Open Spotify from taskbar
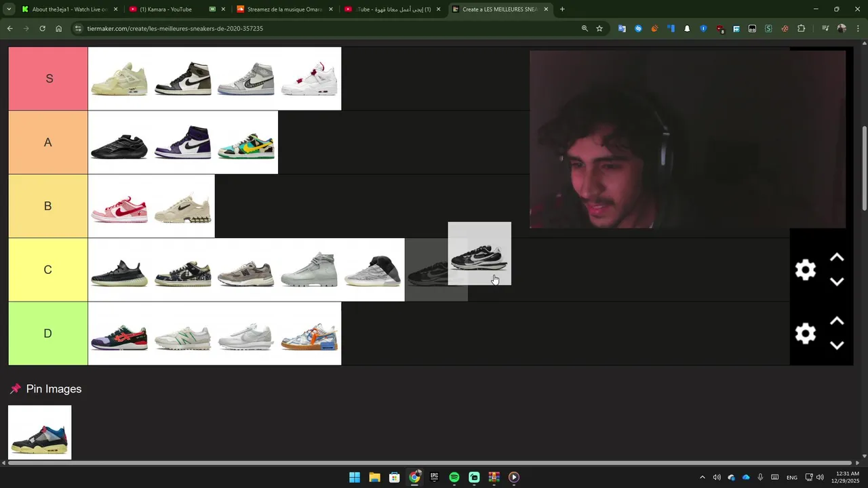This screenshot has height=488, width=868. click(x=454, y=477)
